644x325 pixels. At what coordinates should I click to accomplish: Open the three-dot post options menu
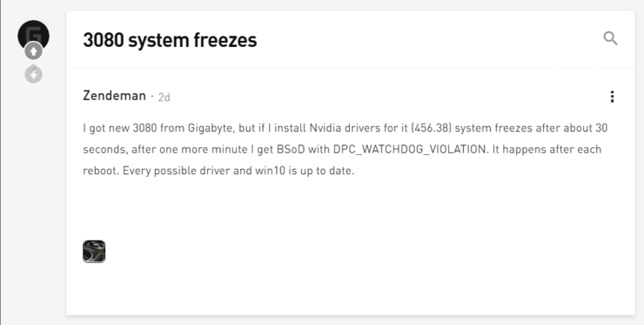point(612,97)
